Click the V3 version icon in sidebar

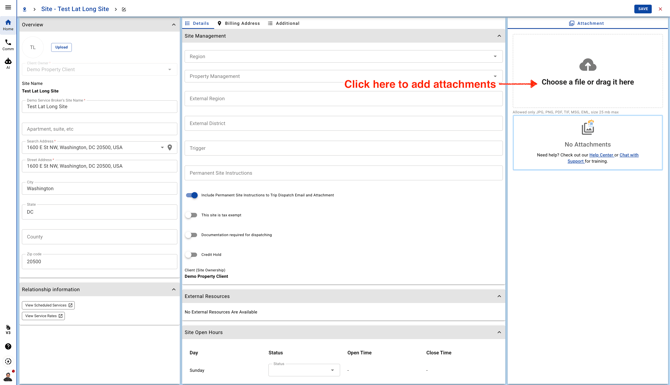click(8, 329)
